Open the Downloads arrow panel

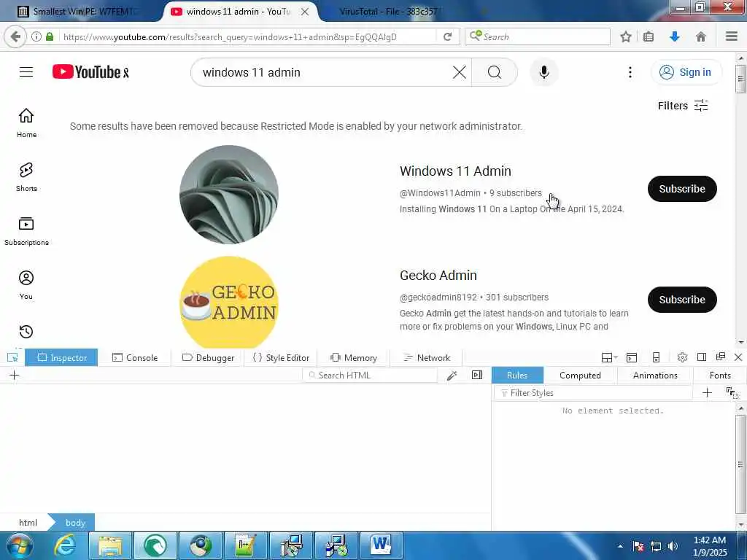tap(674, 36)
